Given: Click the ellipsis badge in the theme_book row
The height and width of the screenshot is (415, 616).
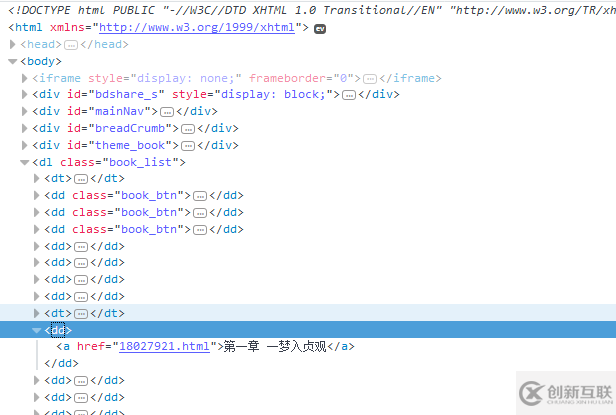Looking at the screenshot, I should (188, 146).
